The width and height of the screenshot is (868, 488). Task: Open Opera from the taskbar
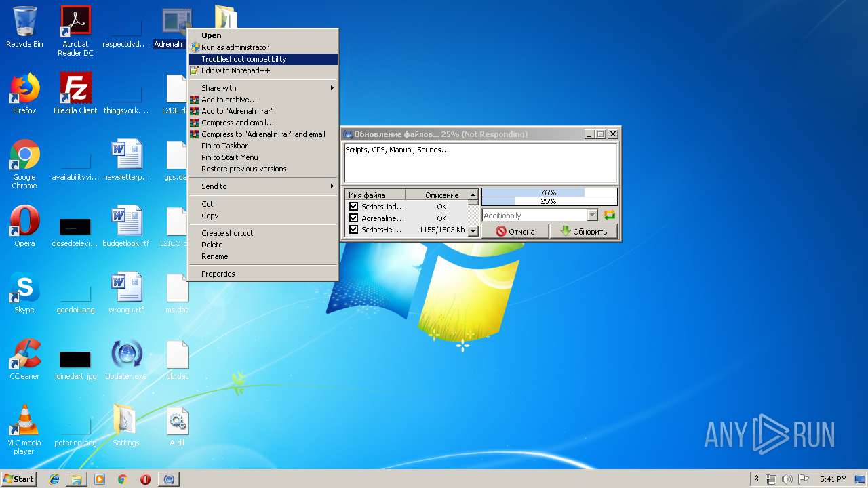(x=145, y=479)
